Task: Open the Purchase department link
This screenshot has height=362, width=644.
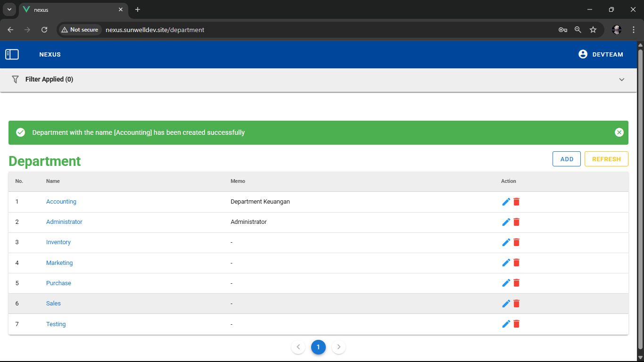Action: click(58, 283)
